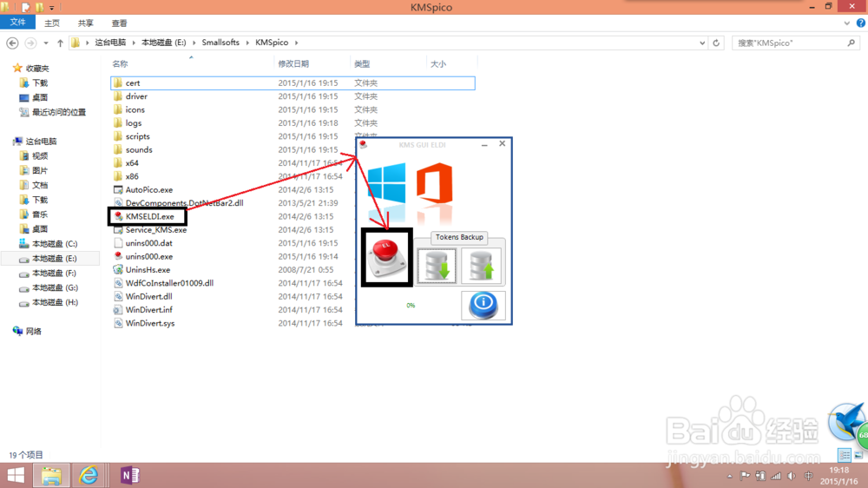
Task: Select the logs folder
Action: (x=134, y=123)
